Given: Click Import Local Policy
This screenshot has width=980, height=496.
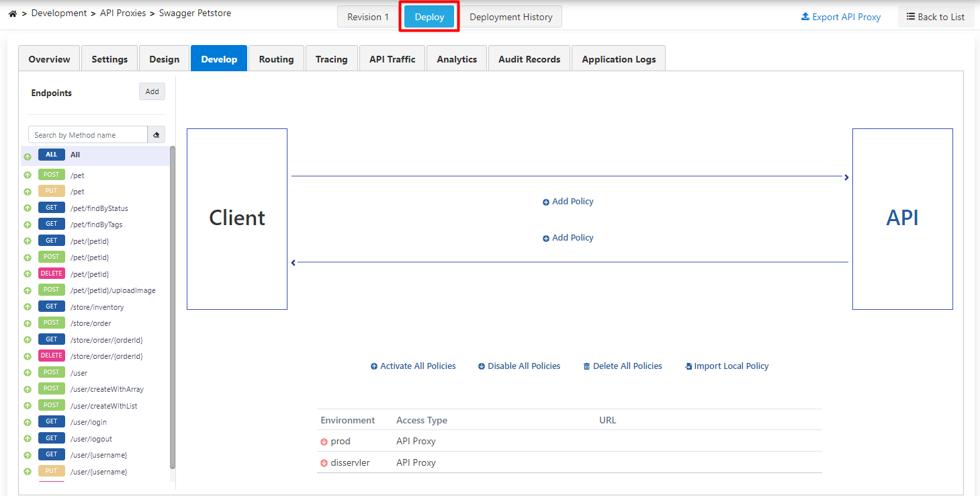Looking at the screenshot, I should pyautogui.click(x=727, y=366).
